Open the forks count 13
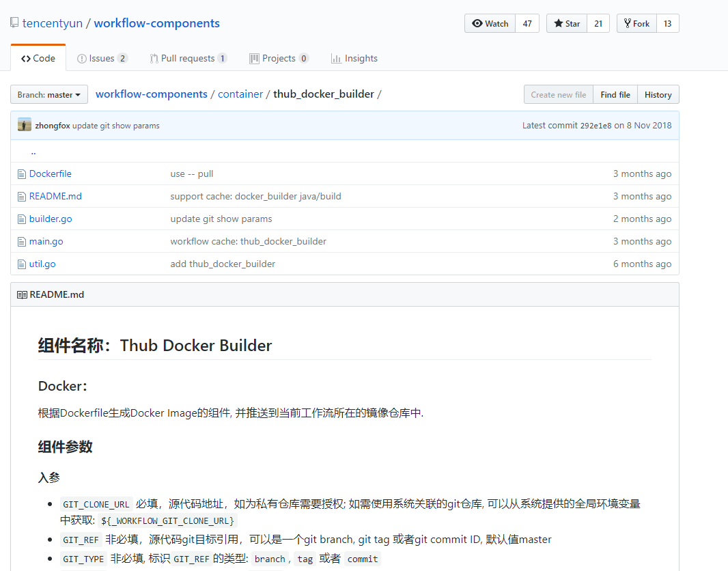Viewport: 728px width, 571px height. coord(667,24)
